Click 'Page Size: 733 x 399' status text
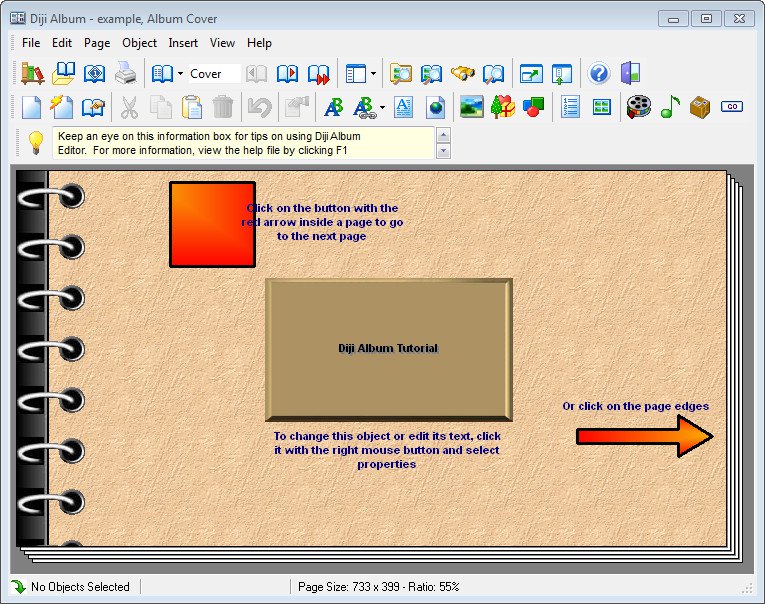The image size is (765, 604). coord(349,586)
